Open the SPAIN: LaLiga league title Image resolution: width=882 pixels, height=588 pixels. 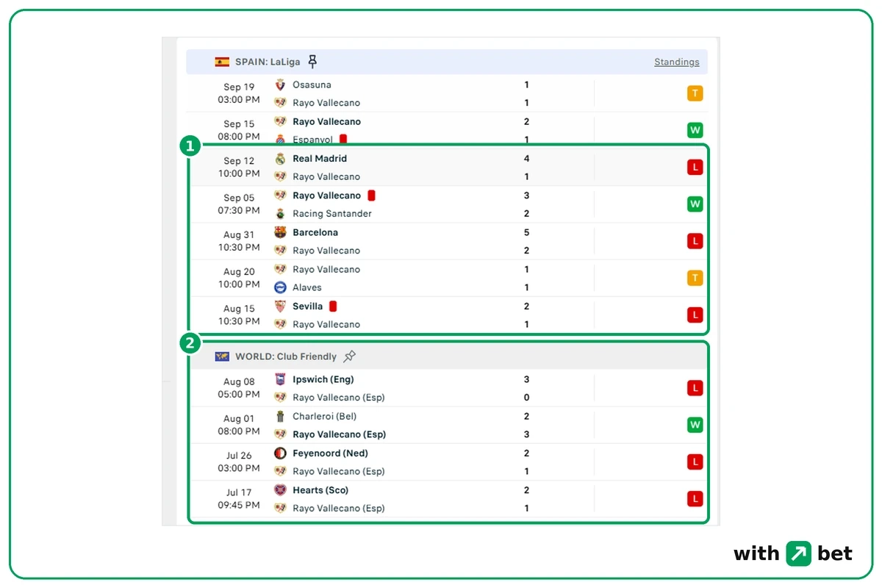click(x=266, y=62)
